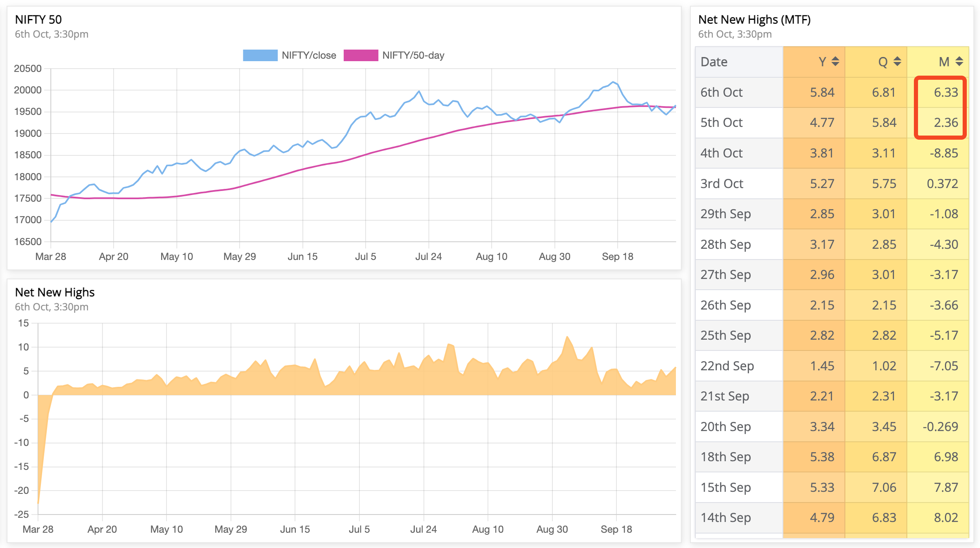The height and width of the screenshot is (548, 980).
Task: Click the 20000 y-axis label in NIFTY chart
Action: point(28,90)
